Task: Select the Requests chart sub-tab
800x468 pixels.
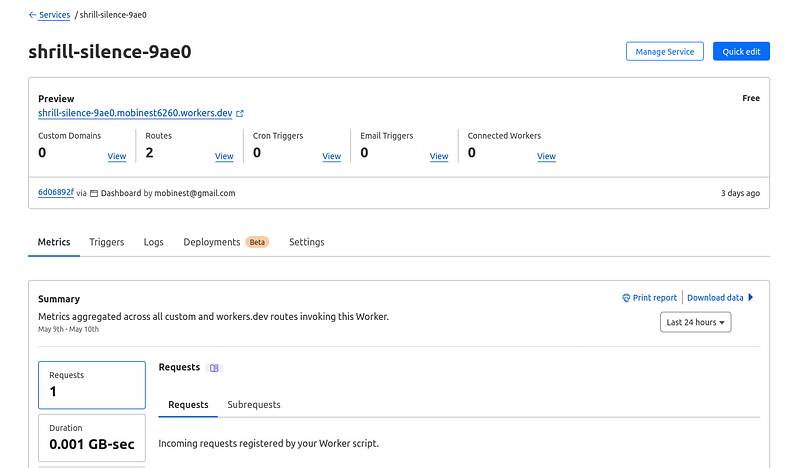Action: [x=188, y=405]
